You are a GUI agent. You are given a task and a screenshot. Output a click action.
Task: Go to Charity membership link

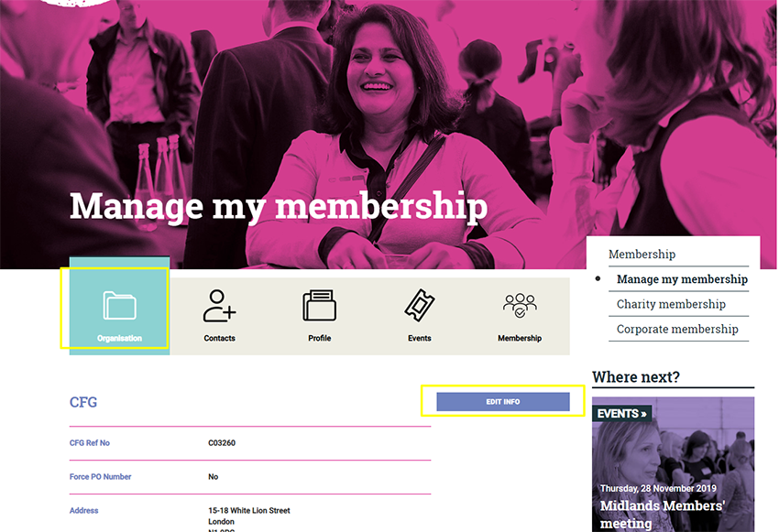(671, 304)
